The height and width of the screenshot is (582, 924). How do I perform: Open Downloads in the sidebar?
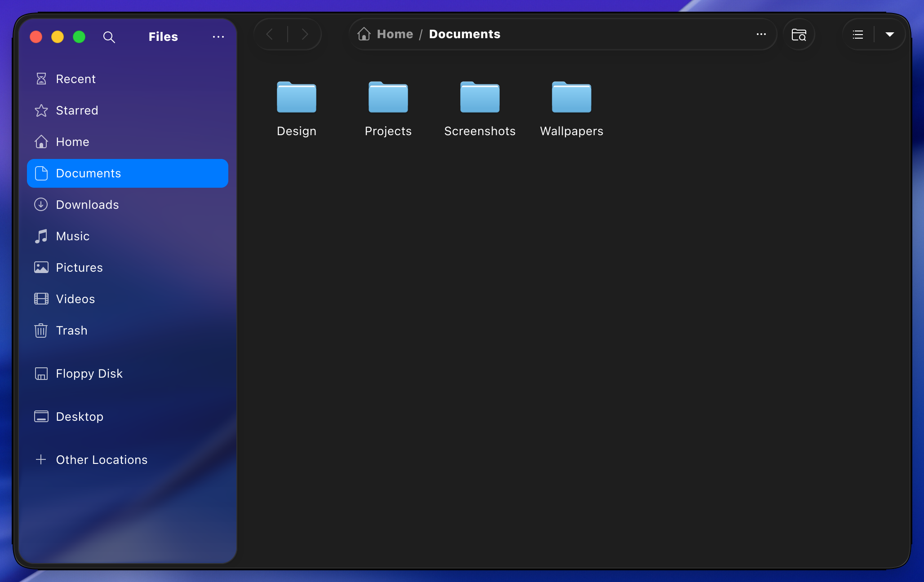(x=128, y=205)
